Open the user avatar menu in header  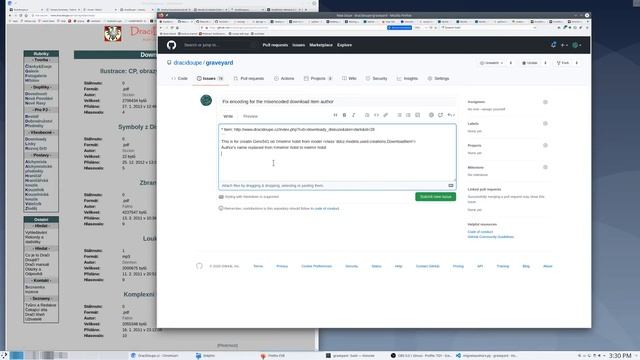pos(576,45)
